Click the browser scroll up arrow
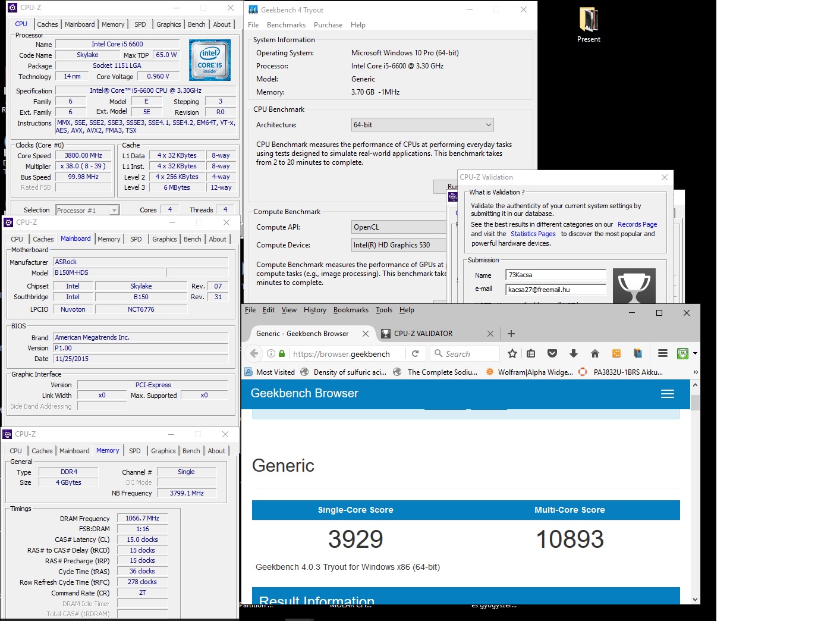Screen dimensions: 840x621 (x=695, y=384)
